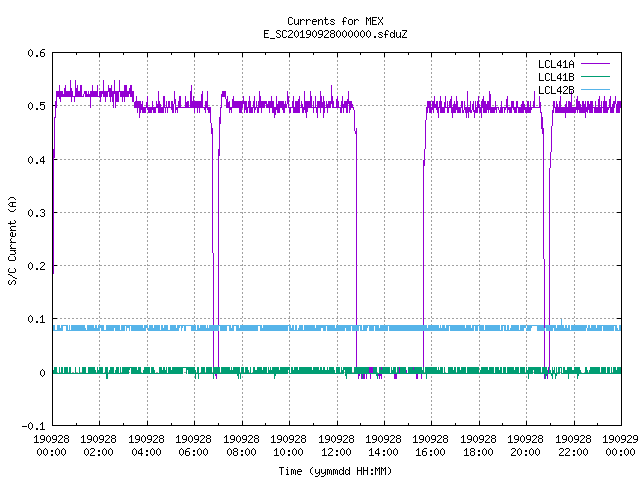
Task: Click the 190928 08:00 x-axis tick label
Action: [x=241, y=446]
